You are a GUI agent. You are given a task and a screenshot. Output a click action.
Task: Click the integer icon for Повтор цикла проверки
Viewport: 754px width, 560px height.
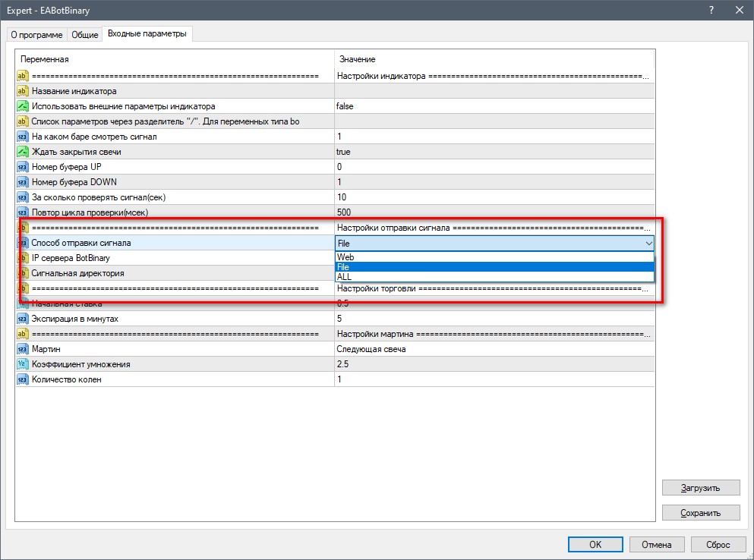[x=22, y=212]
